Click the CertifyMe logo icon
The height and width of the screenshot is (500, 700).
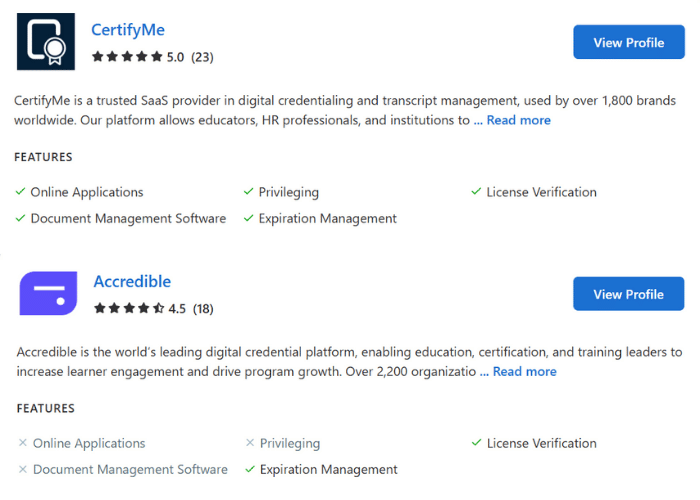tap(46, 42)
